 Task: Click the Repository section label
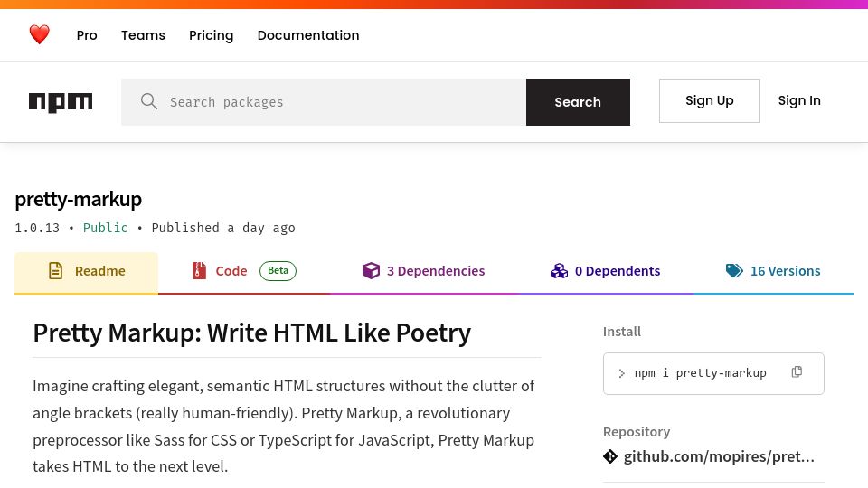(x=637, y=432)
